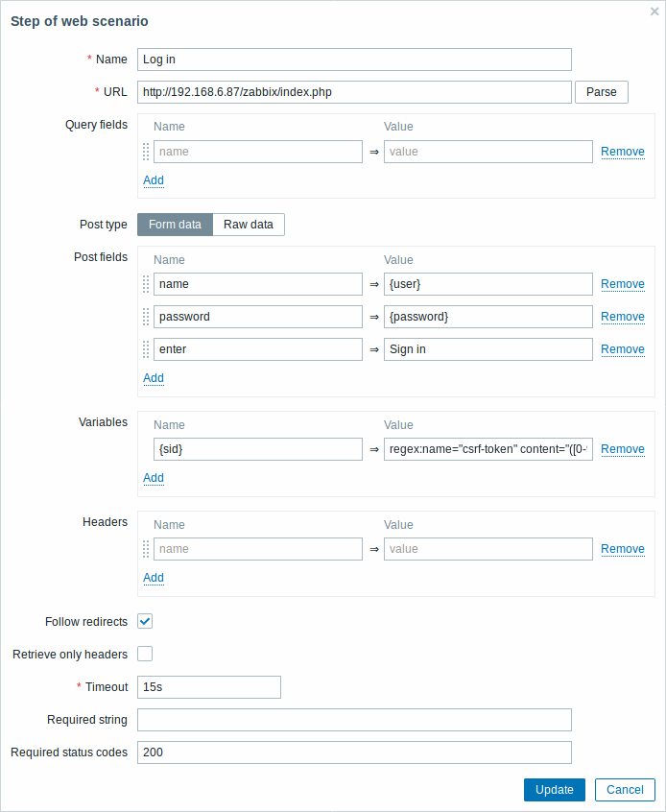Switch Post type to Raw data
The image size is (666, 812).
click(x=248, y=225)
